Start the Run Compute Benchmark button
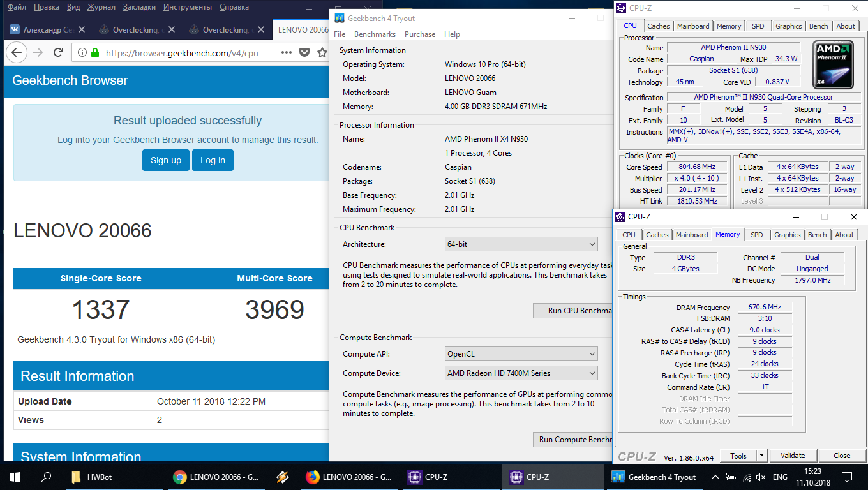Image resolution: width=868 pixels, height=490 pixels. click(x=573, y=440)
